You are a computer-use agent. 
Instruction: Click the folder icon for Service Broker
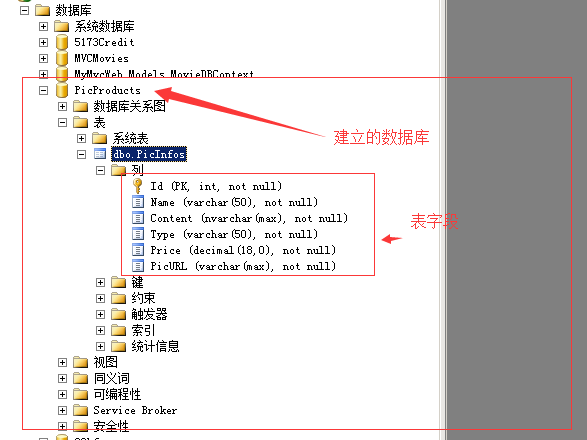tap(80, 410)
